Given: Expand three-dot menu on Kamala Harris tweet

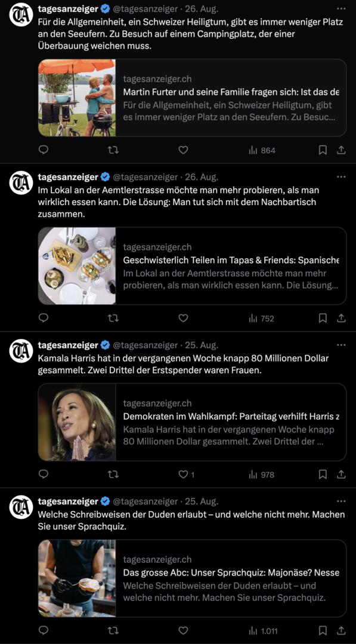Looking at the screenshot, I should (341, 345).
